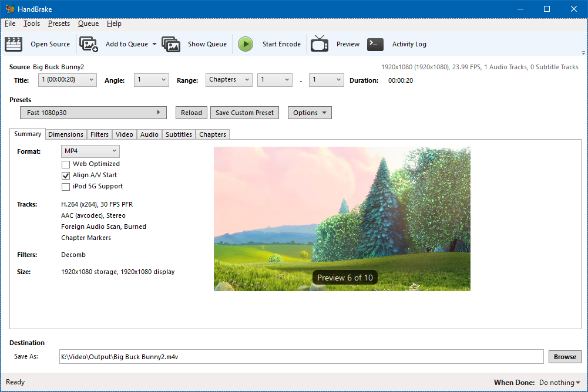Image resolution: width=588 pixels, height=392 pixels.
Task: Open the Presets menu
Action: (x=59, y=23)
